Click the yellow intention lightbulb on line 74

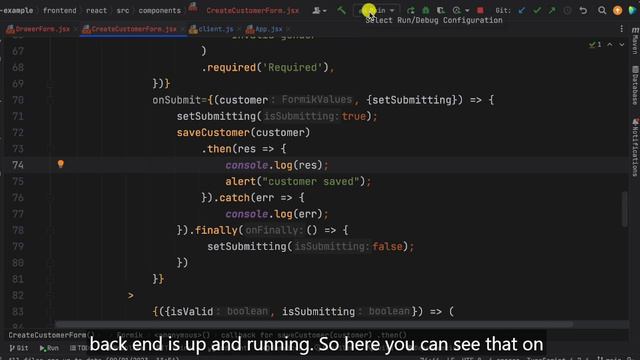[60, 164]
